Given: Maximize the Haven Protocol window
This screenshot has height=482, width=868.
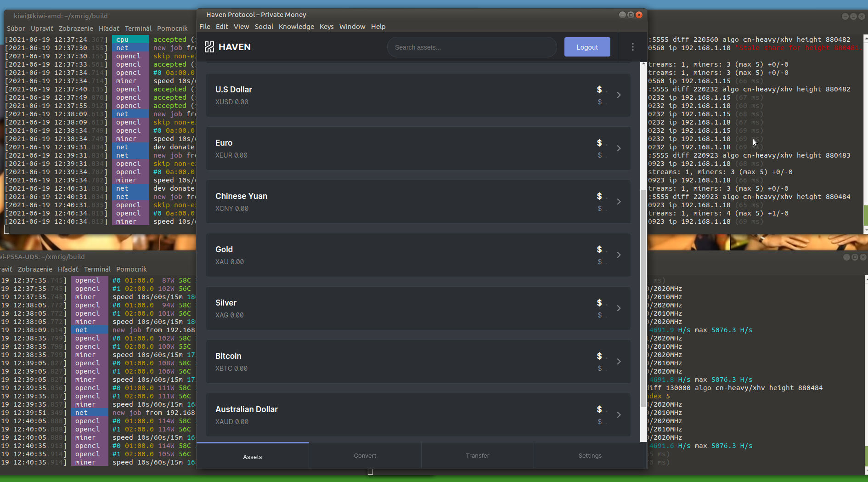Looking at the screenshot, I should (631, 15).
